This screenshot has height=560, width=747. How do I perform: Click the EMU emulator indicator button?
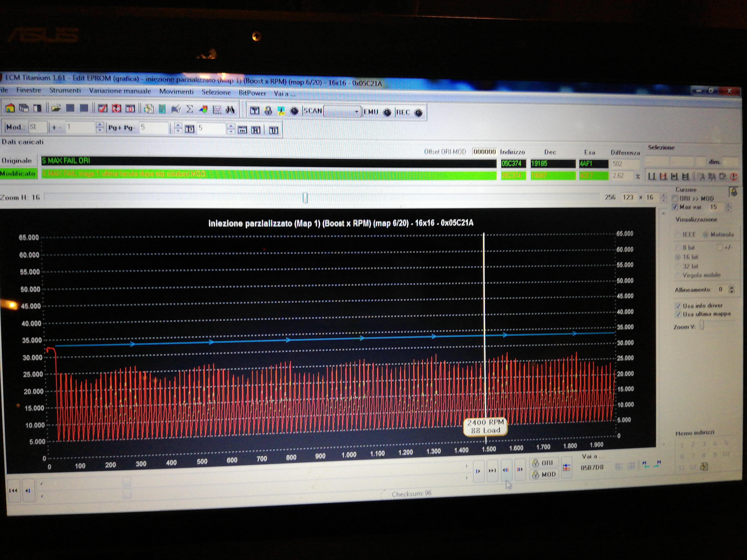[387, 112]
